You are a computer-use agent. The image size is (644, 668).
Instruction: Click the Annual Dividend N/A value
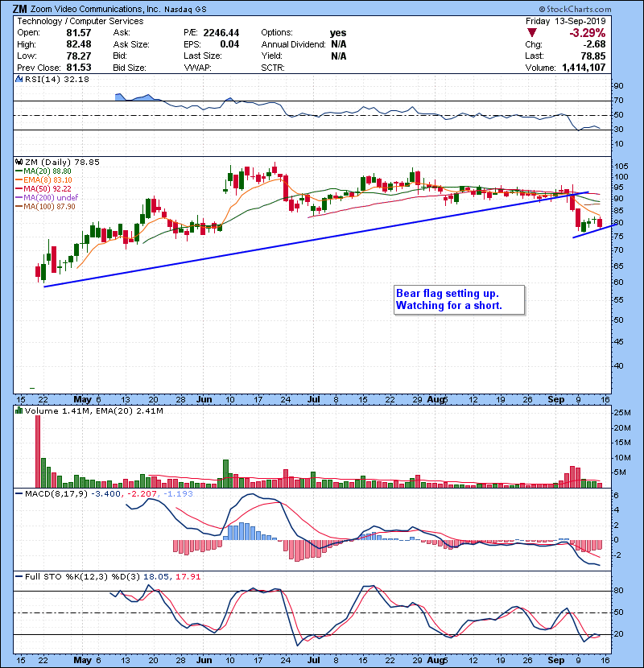click(x=338, y=44)
